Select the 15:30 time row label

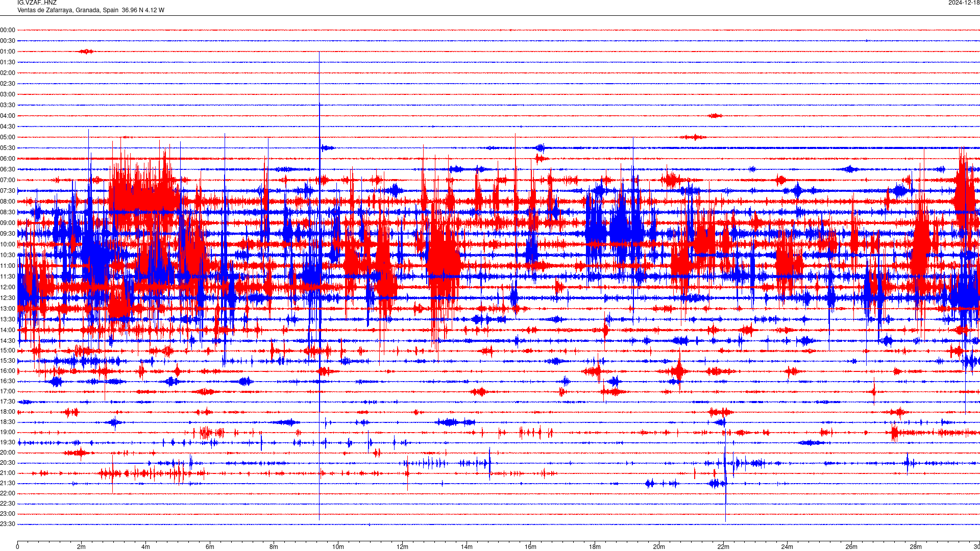tap(8, 361)
